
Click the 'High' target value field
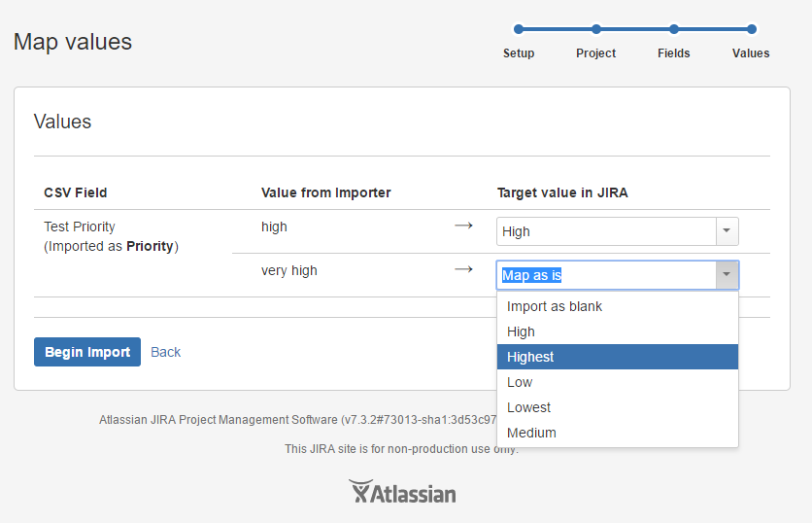pyautogui.click(x=606, y=231)
